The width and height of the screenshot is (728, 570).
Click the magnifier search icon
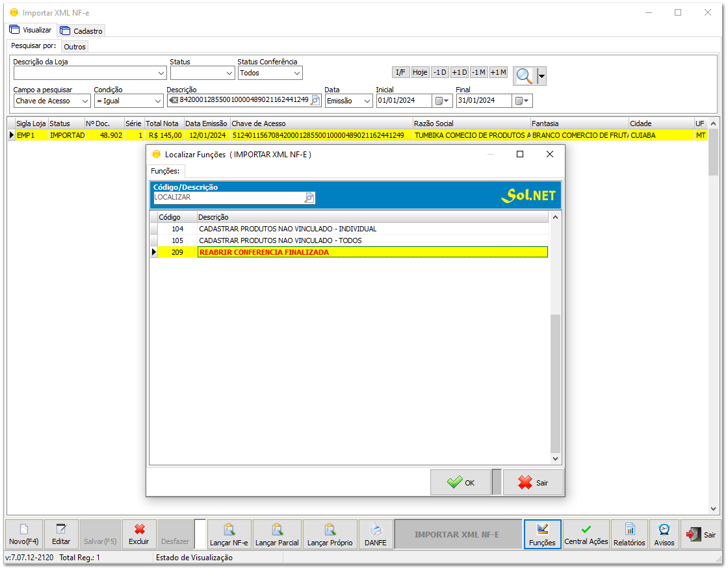pyautogui.click(x=524, y=76)
